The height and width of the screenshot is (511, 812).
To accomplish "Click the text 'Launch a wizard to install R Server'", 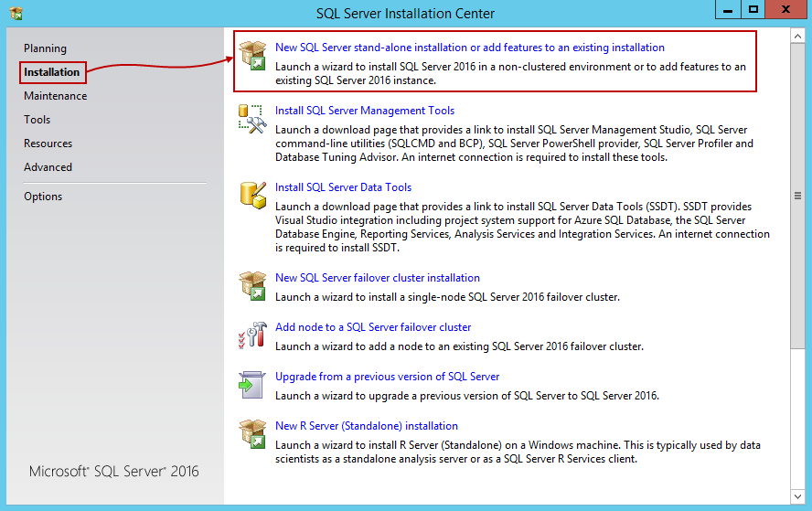I will pyautogui.click(x=518, y=452).
